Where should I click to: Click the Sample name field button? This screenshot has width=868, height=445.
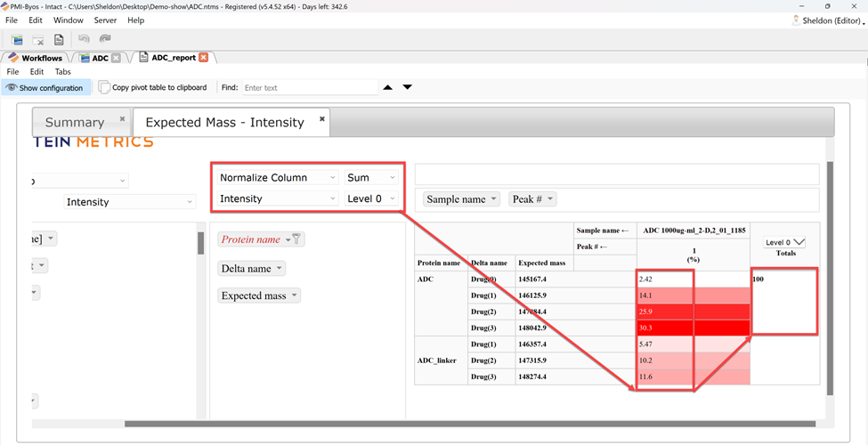(461, 199)
